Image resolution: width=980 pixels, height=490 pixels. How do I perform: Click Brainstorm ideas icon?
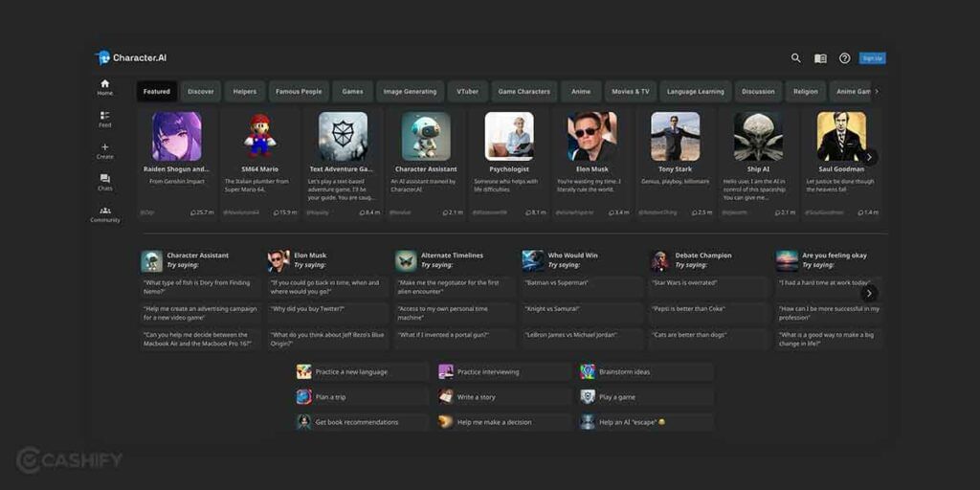pyautogui.click(x=588, y=372)
